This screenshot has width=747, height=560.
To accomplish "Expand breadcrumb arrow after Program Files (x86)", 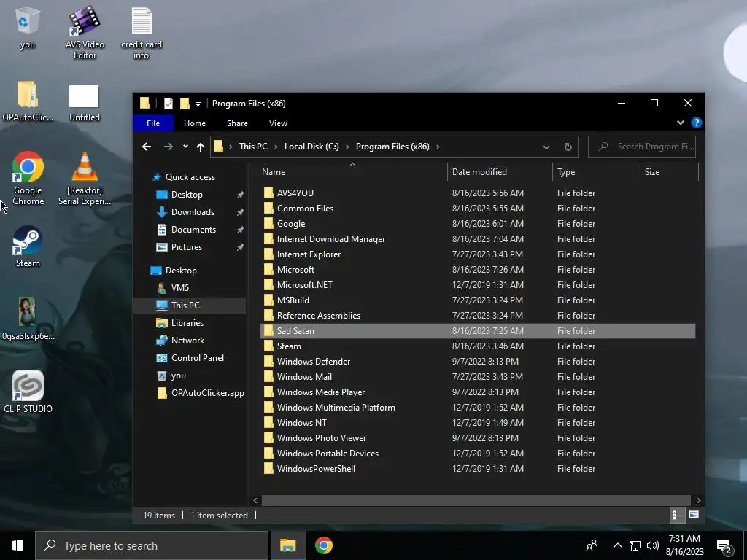I will coord(438,147).
